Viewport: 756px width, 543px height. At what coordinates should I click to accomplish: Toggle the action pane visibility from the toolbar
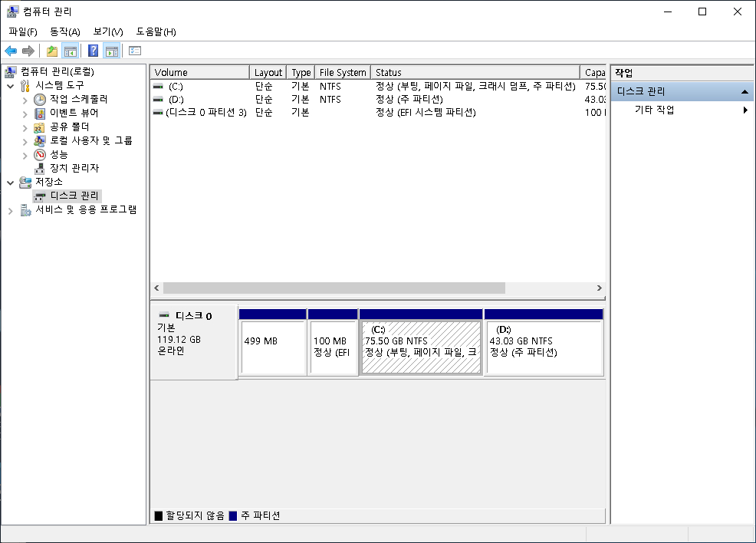pyautogui.click(x=112, y=51)
